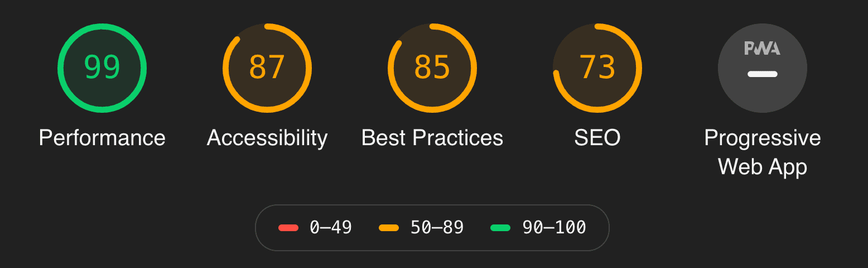Screen dimensions: 868x268
Task: Click the red 0–49 legend swatch
Action: click(x=288, y=228)
